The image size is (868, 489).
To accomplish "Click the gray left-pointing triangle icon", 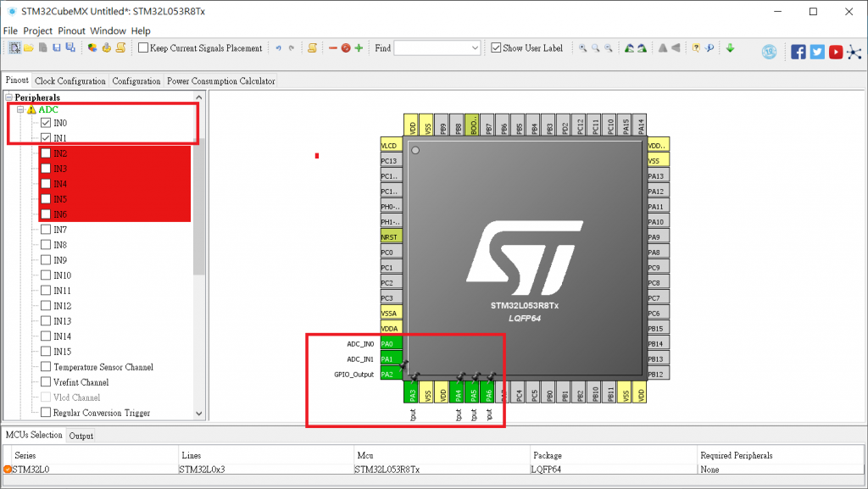I will click(676, 48).
